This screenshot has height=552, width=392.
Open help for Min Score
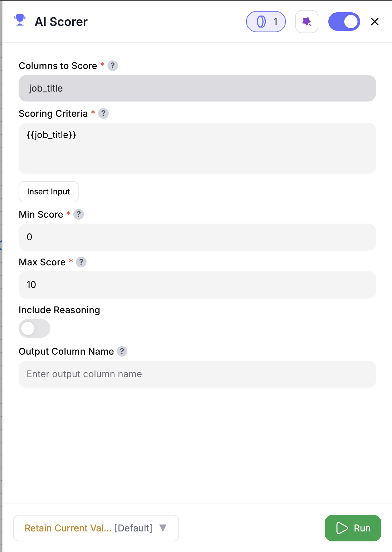tap(79, 214)
